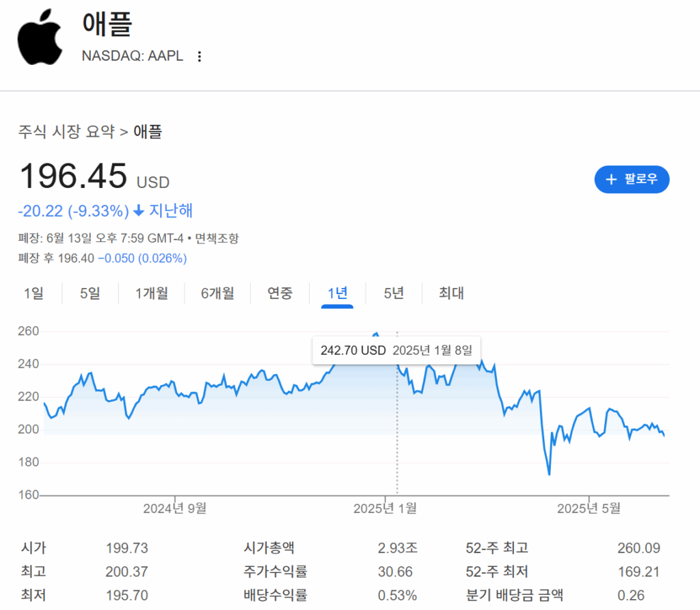Screen dimensions: 700x610
Task: Select the 1년 chart tab
Action: pyautogui.click(x=338, y=293)
